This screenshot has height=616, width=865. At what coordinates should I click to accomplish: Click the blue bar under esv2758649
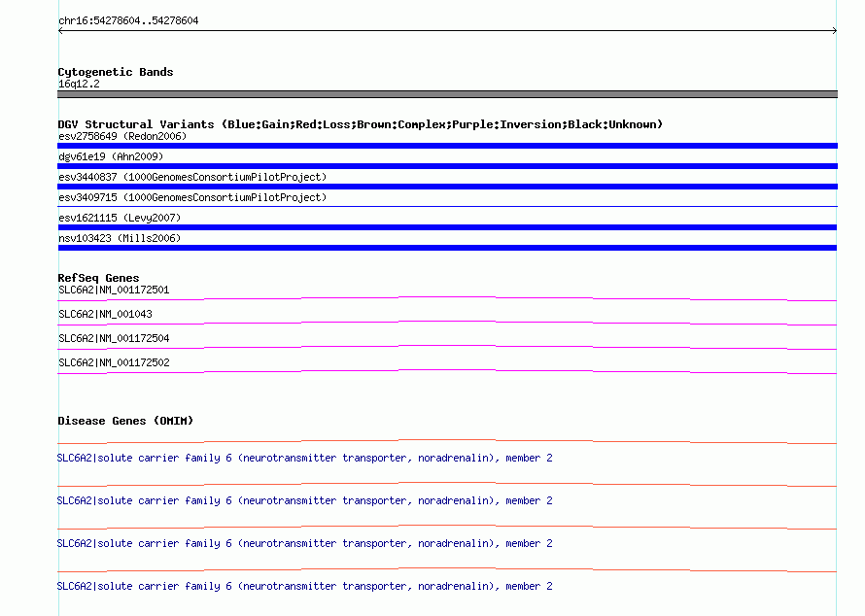(447, 146)
